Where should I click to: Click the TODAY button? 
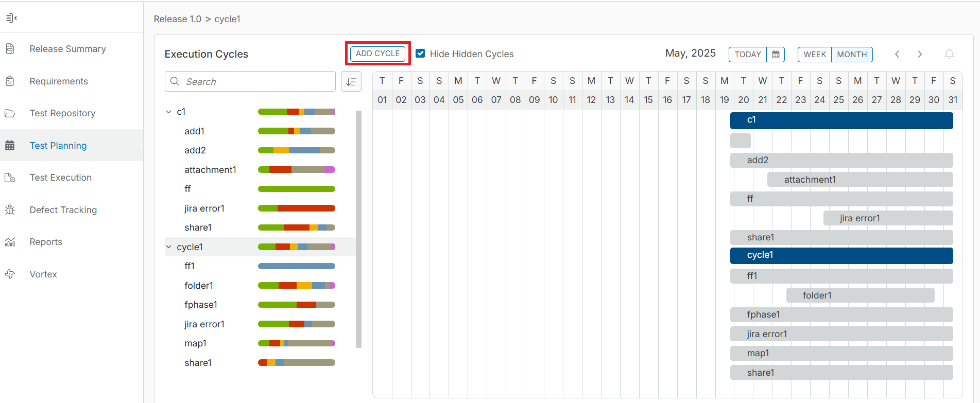click(747, 55)
